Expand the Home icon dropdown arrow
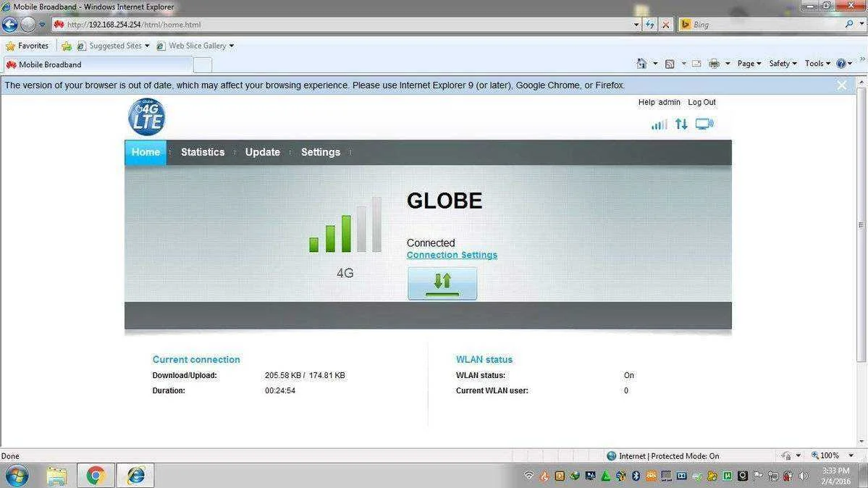The height and width of the screenshot is (488, 868). tap(655, 64)
